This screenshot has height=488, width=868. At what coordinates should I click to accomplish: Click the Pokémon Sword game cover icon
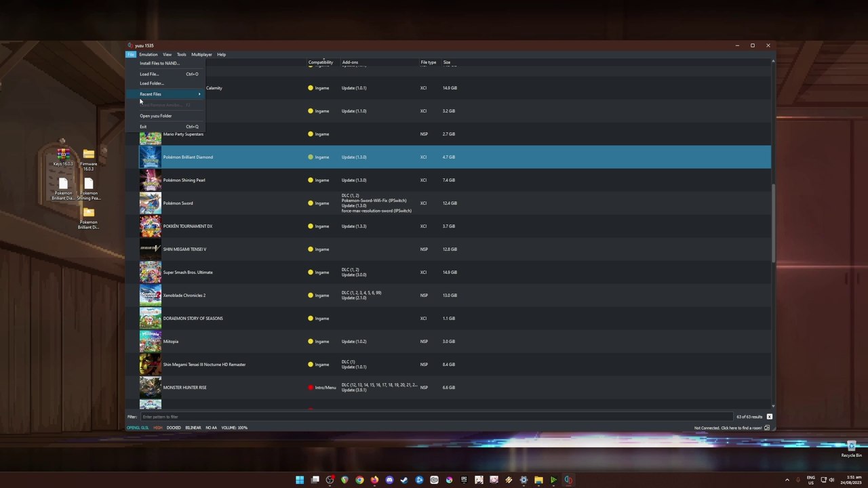pyautogui.click(x=150, y=203)
